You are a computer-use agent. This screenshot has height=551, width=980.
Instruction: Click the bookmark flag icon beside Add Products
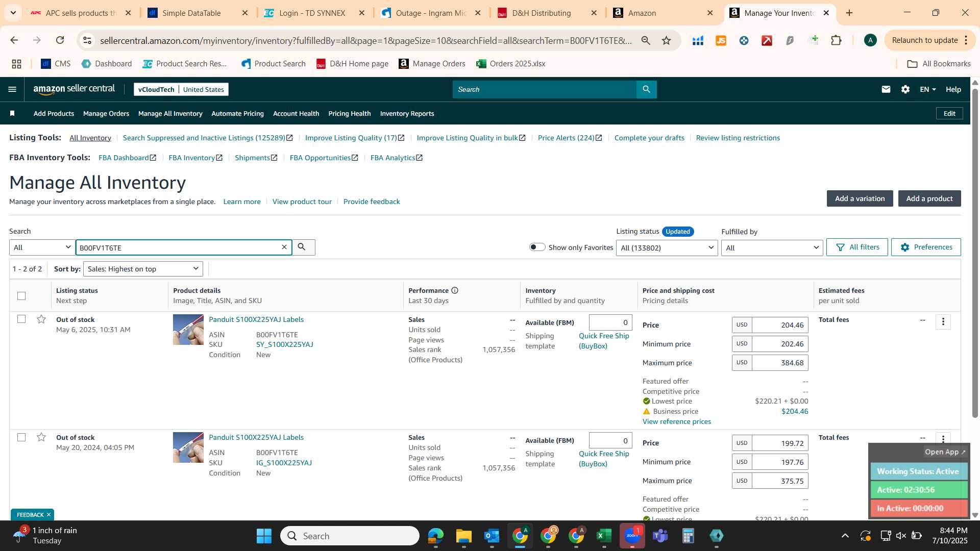click(12, 113)
